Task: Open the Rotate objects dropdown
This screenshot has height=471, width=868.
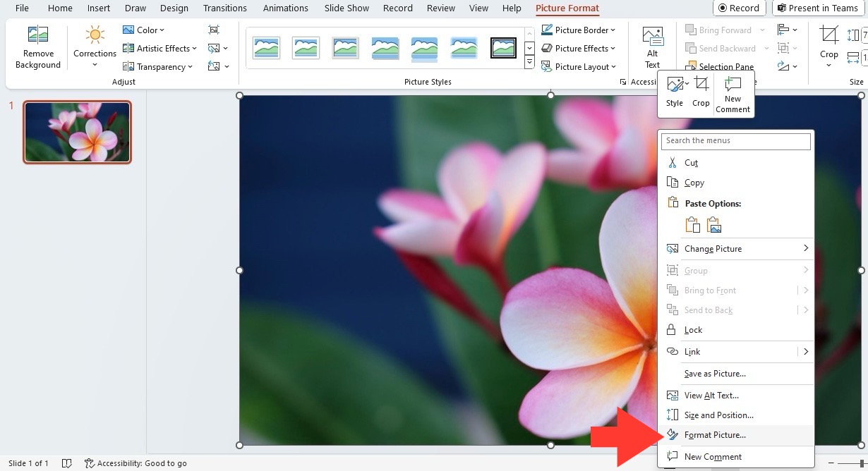Action: [x=788, y=67]
